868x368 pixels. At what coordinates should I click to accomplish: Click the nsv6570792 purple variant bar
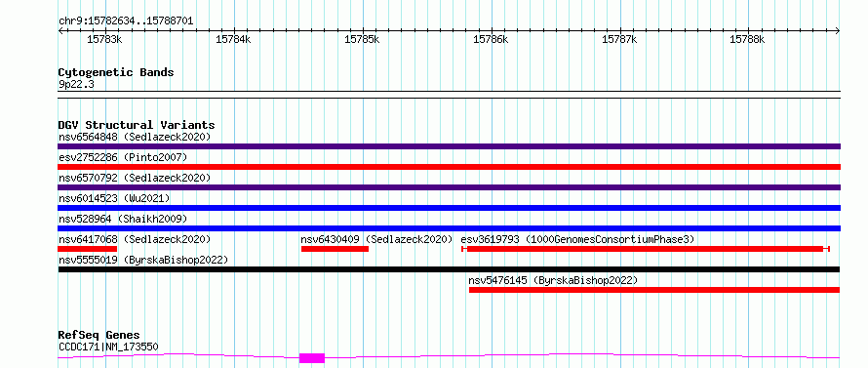[x=449, y=187]
